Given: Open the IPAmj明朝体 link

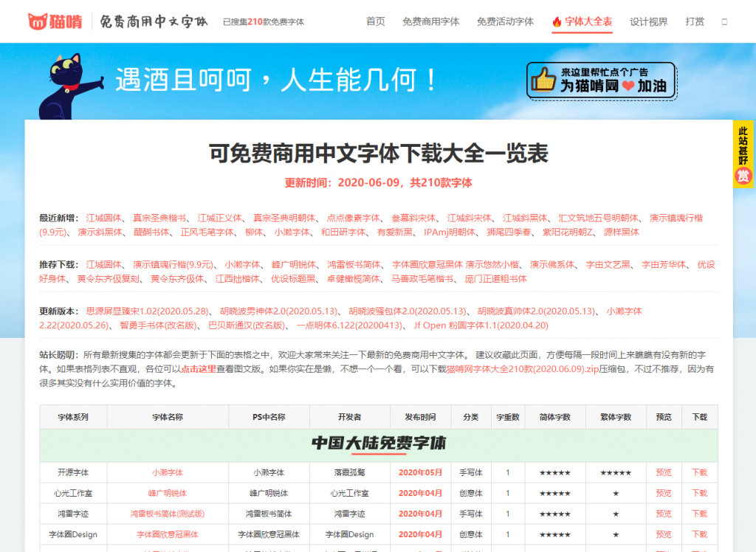Looking at the screenshot, I should 450,232.
